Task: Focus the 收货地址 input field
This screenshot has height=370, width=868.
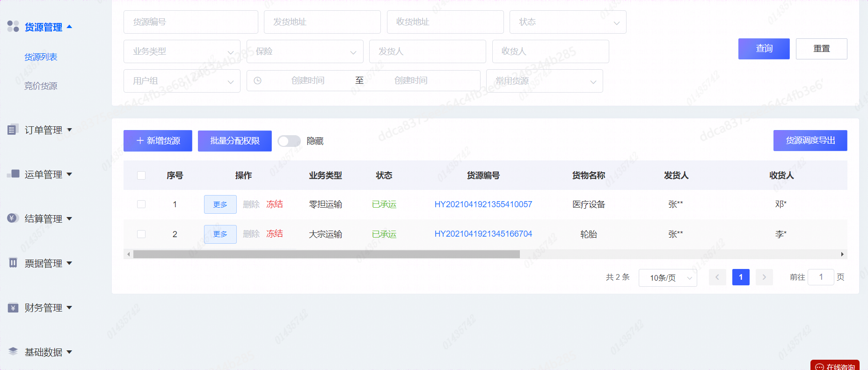Action: (445, 22)
